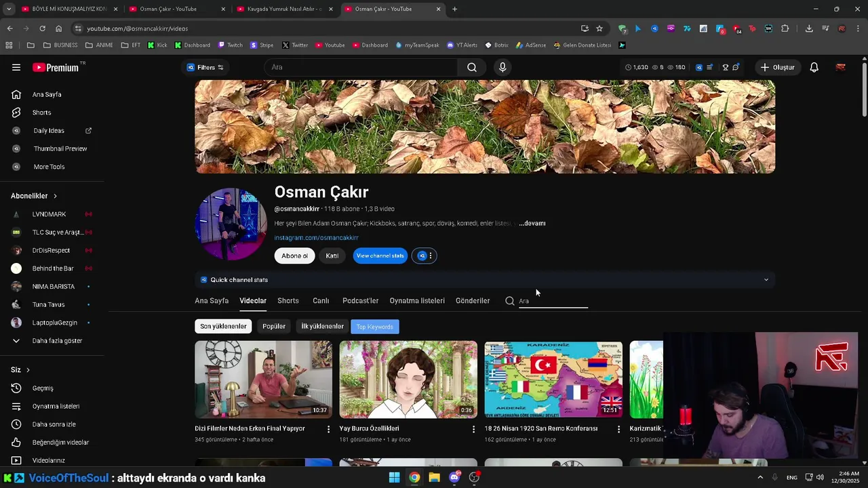Click View channel stats button
This screenshot has width=868, height=488.
[380, 256]
